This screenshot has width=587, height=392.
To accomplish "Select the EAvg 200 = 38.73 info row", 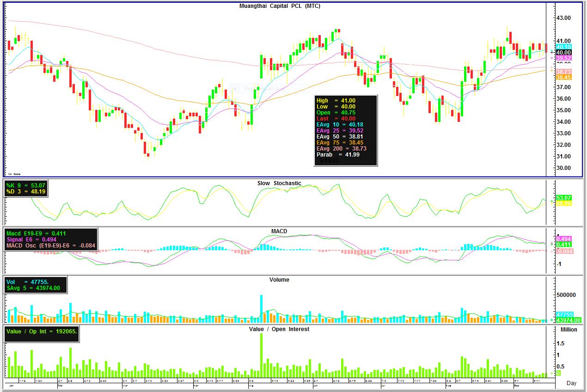I will [x=342, y=149].
